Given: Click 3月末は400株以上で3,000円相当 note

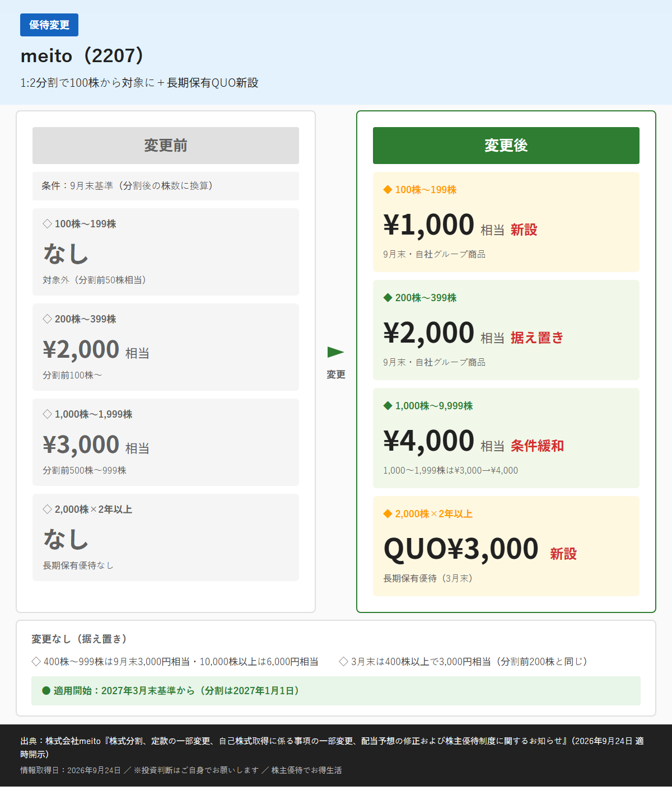Looking at the screenshot, I should [x=469, y=662].
